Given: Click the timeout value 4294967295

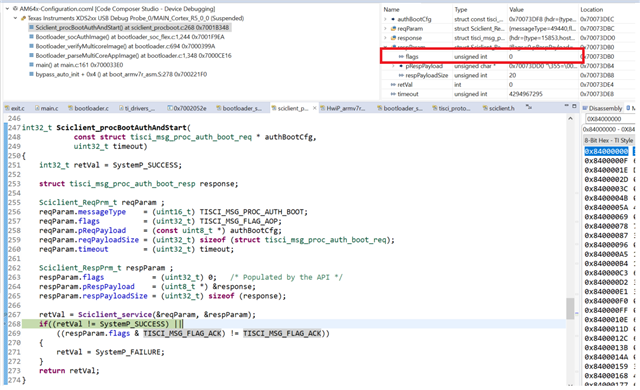Looking at the screenshot, I should coord(526,94).
